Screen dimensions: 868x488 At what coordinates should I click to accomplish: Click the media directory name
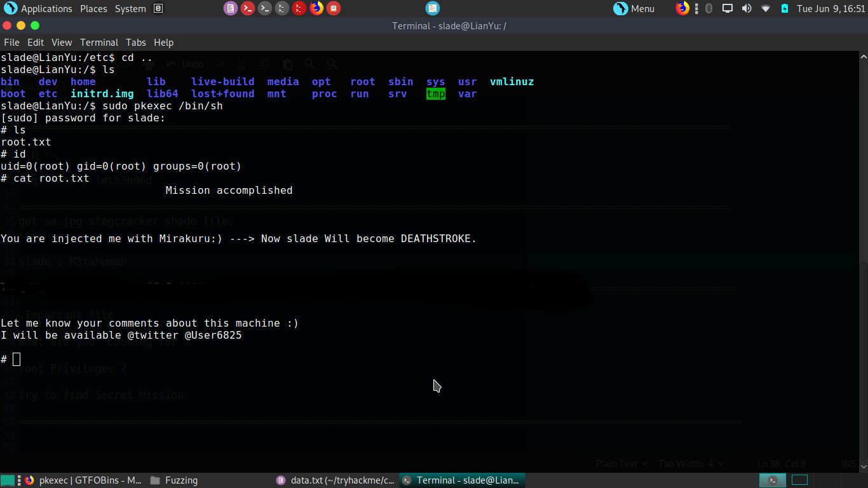pyautogui.click(x=283, y=82)
